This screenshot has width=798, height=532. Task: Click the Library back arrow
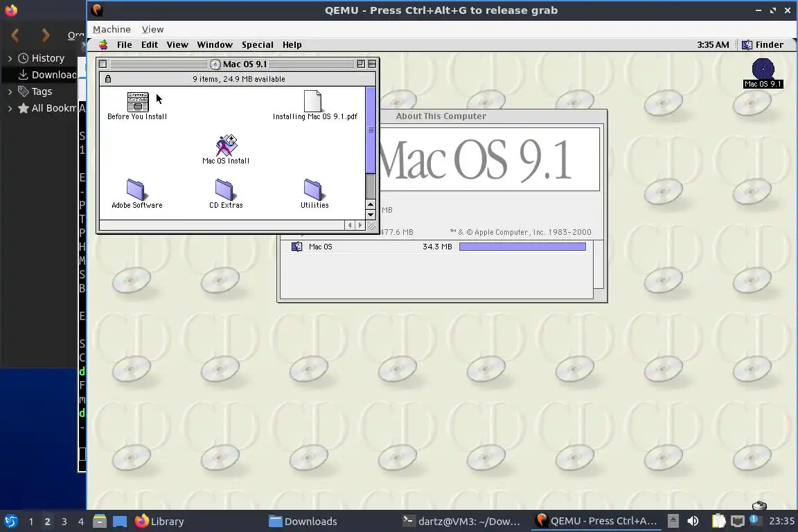point(15,35)
